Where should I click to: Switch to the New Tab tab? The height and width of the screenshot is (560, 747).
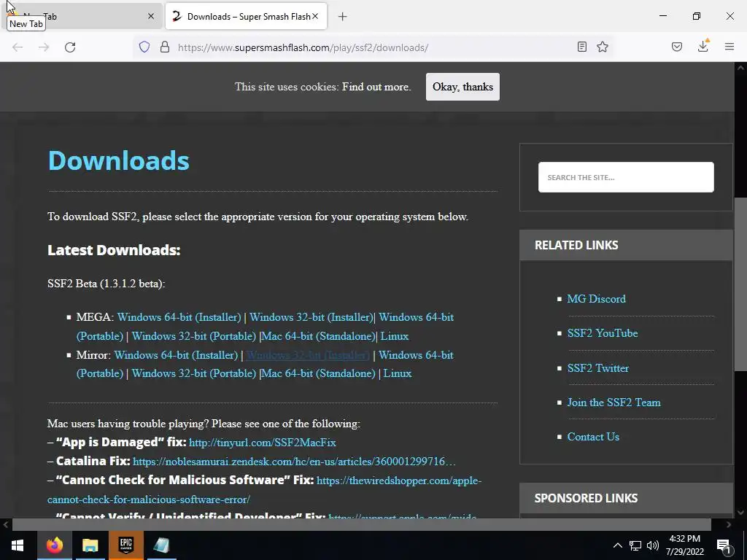81,16
